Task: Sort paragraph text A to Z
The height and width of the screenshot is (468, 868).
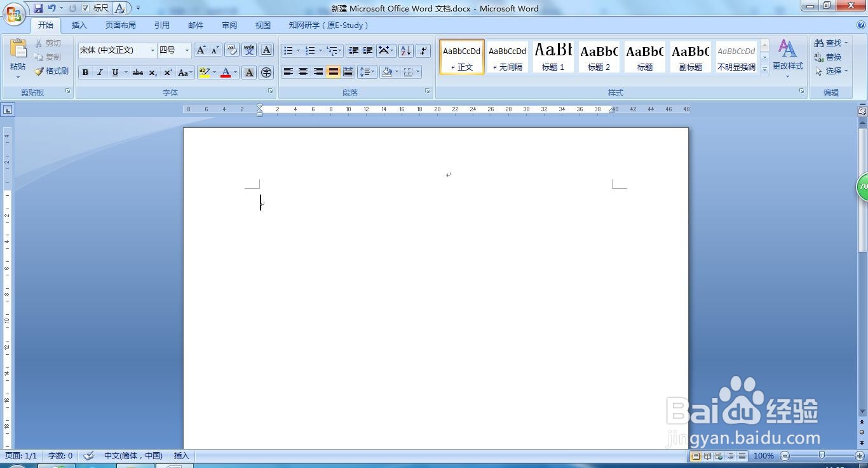Action: (x=405, y=50)
